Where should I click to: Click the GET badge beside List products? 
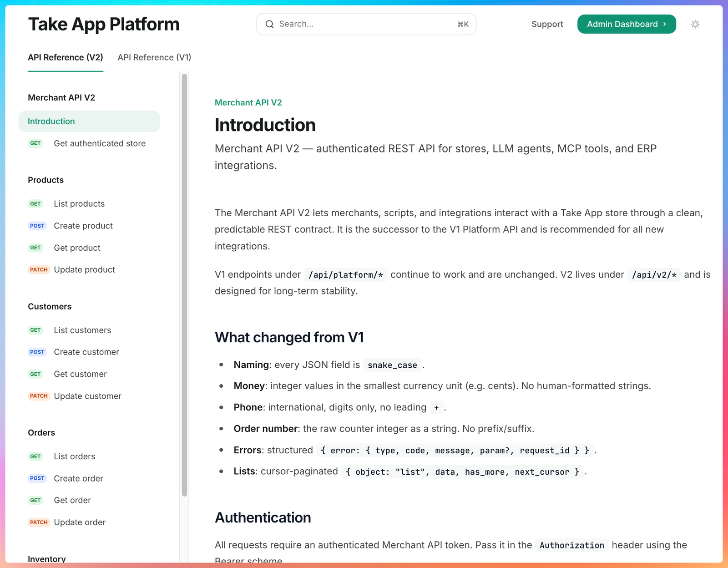[x=35, y=204]
